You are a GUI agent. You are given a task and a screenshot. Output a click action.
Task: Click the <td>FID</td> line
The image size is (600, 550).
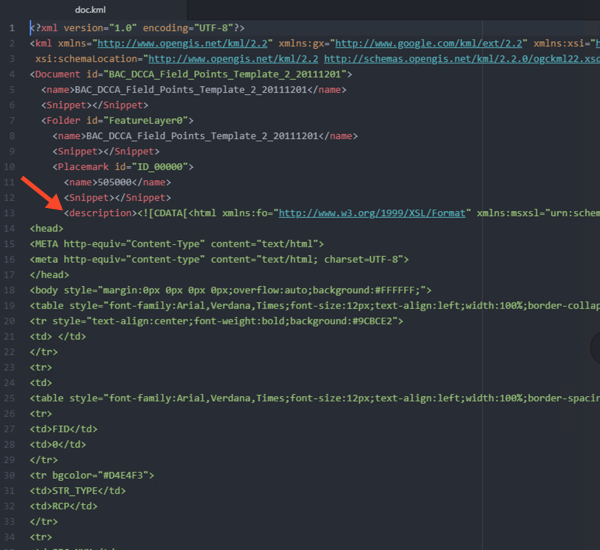pos(64,429)
